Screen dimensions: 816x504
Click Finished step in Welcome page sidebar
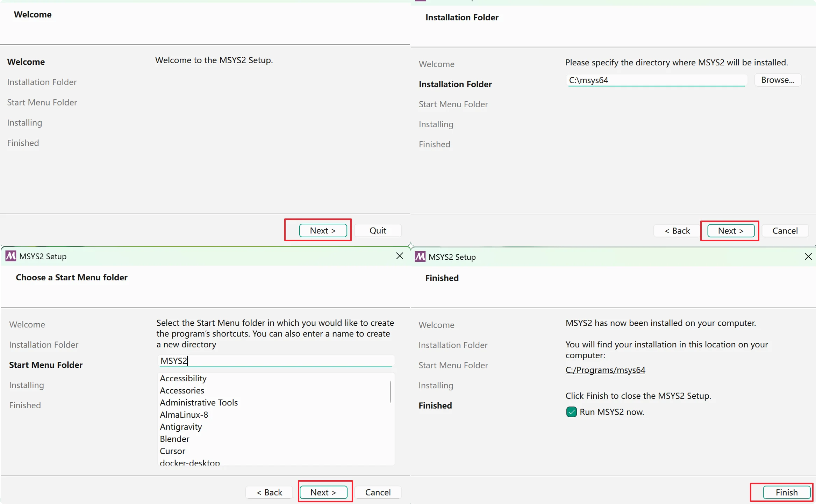click(23, 143)
